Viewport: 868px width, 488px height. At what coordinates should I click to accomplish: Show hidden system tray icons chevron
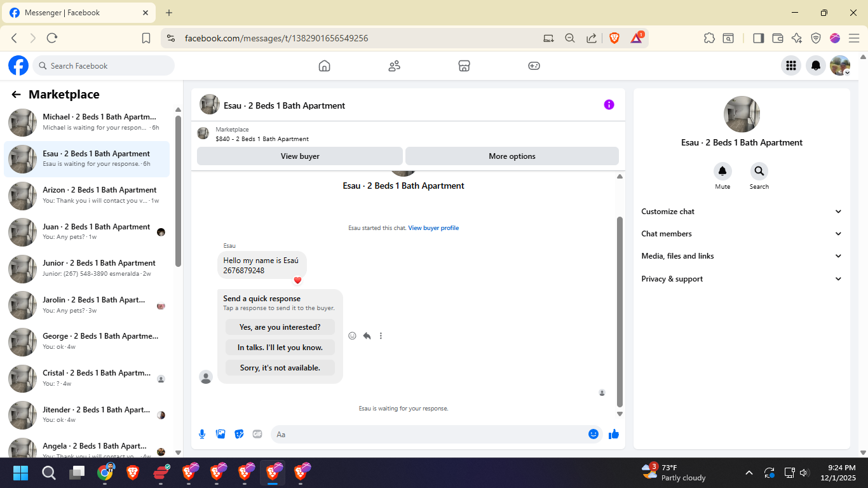tap(749, 473)
